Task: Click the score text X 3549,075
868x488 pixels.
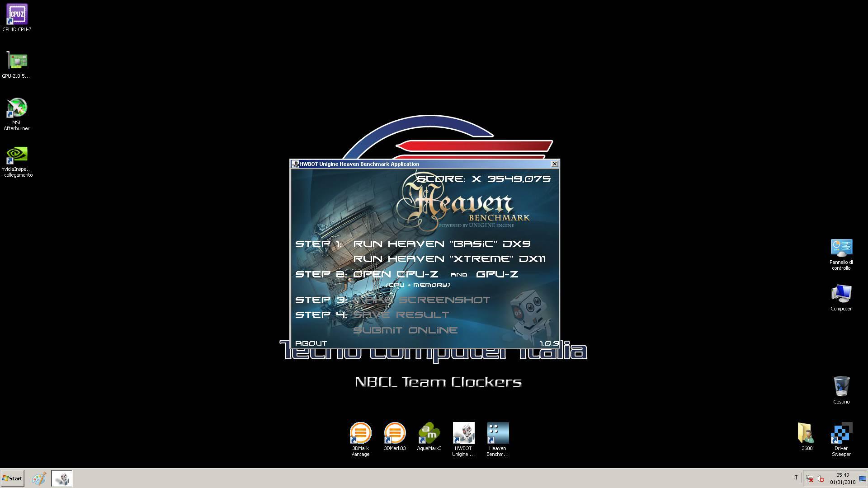Action: 511,179
